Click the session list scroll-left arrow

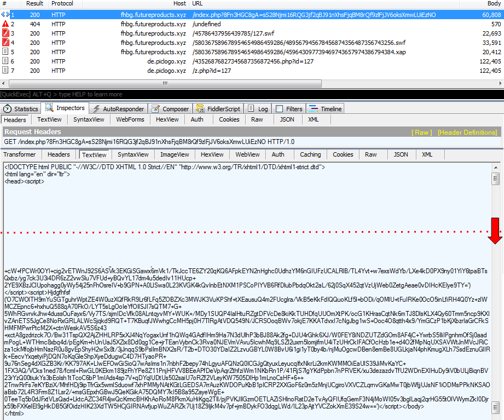click(x=3, y=83)
